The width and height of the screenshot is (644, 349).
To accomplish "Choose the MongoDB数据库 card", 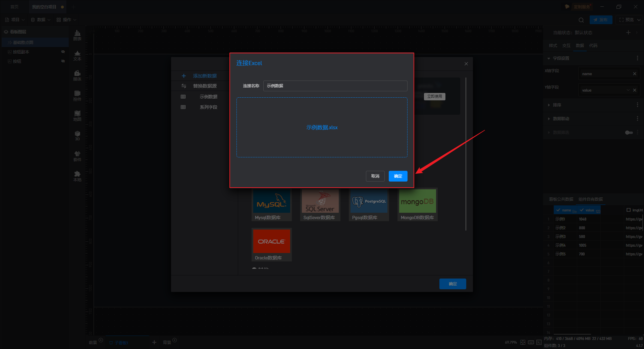I will pos(418,204).
